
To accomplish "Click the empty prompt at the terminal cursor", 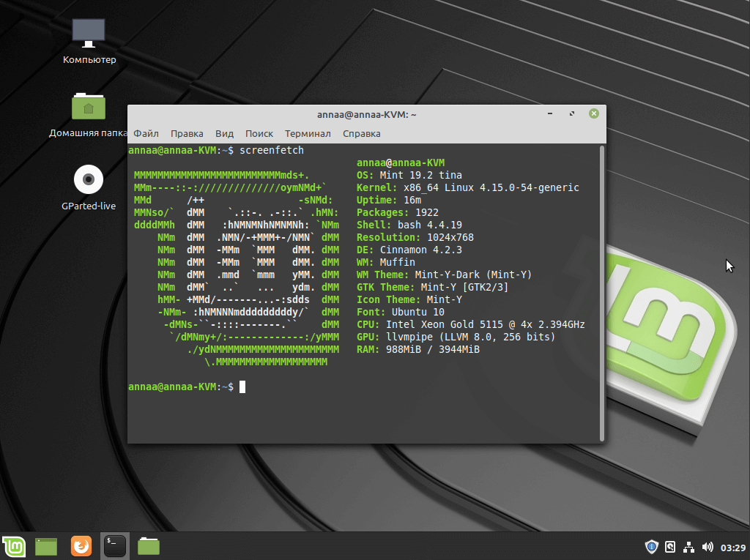I will coord(242,387).
